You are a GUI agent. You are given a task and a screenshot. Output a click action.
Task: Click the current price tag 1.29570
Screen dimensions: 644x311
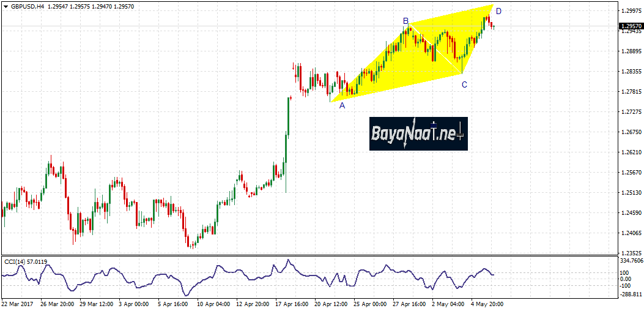pyautogui.click(x=631, y=26)
